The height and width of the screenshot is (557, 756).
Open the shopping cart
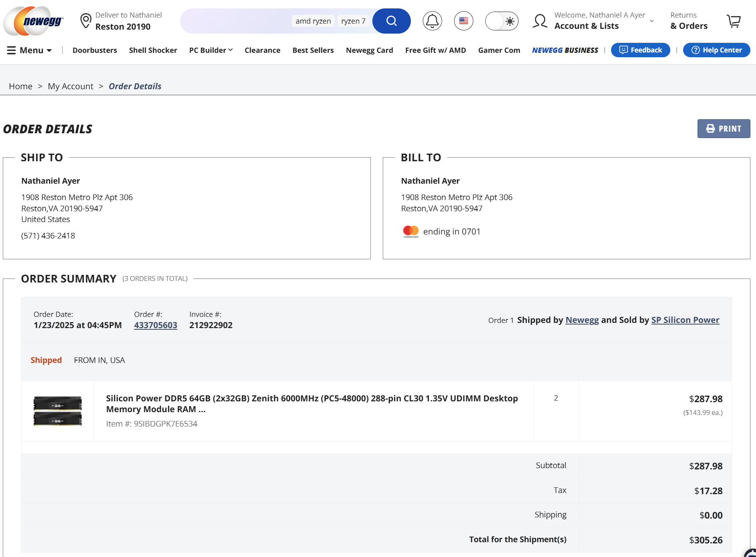(x=734, y=21)
